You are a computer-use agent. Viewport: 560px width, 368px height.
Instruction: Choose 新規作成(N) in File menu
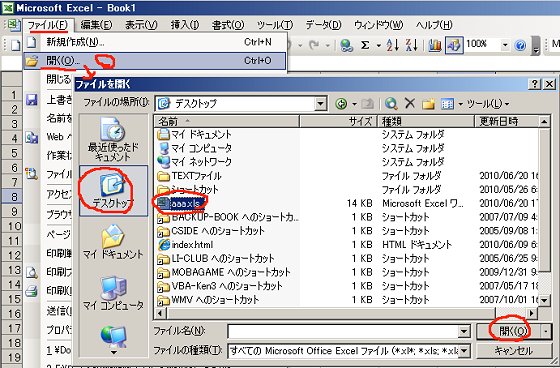tap(155, 43)
